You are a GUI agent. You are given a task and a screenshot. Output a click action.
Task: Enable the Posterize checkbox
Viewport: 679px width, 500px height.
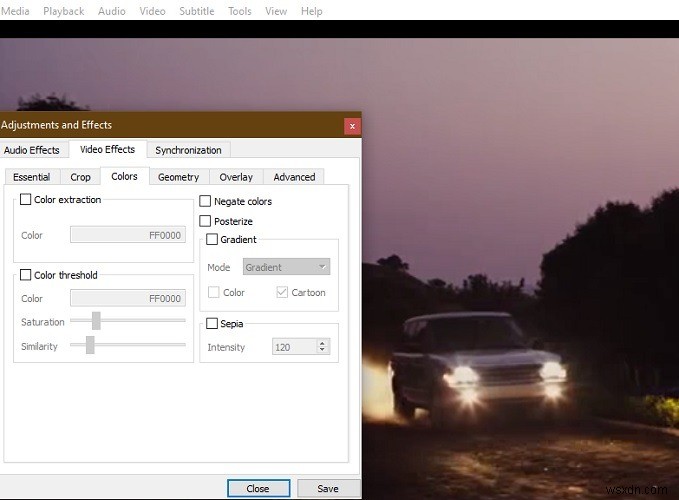tap(206, 221)
